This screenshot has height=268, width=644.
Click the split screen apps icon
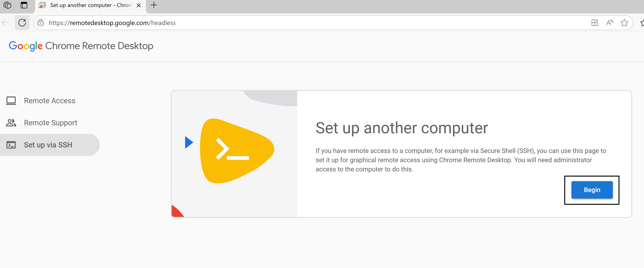click(x=595, y=23)
